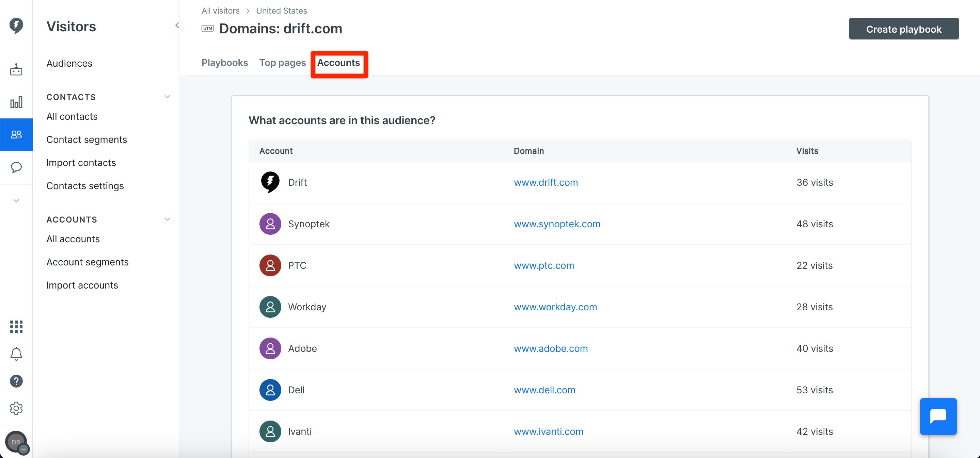Viewport: 980px width, 458px height.
Task: Open the app grid icon
Action: pos(16,327)
